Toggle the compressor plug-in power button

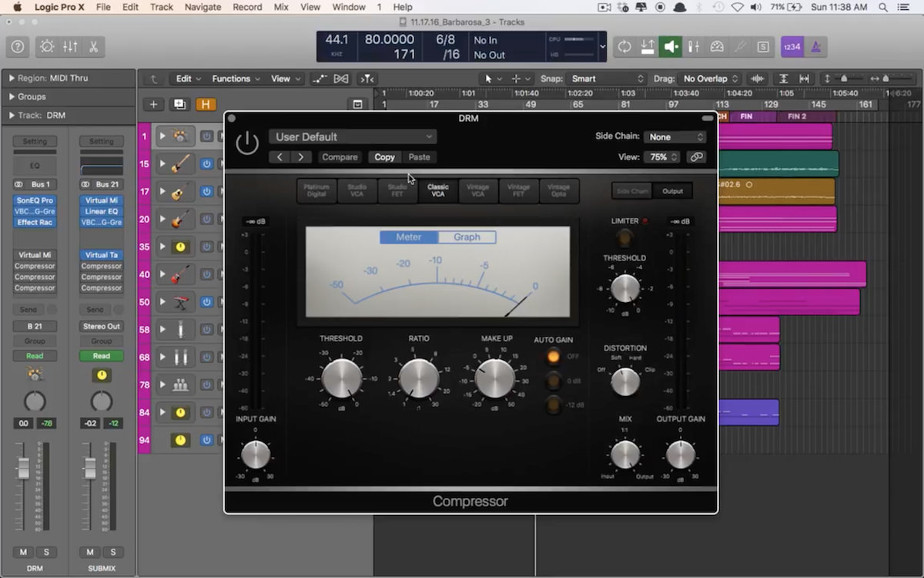(x=246, y=143)
